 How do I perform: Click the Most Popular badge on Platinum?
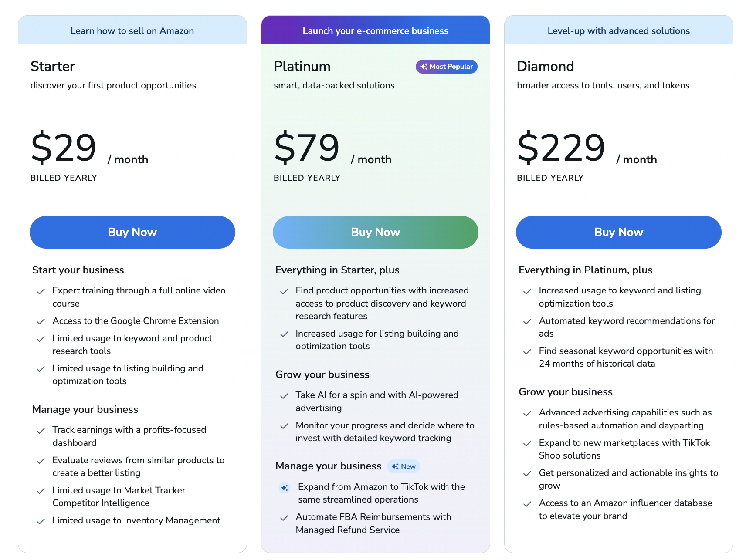tap(447, 67)
